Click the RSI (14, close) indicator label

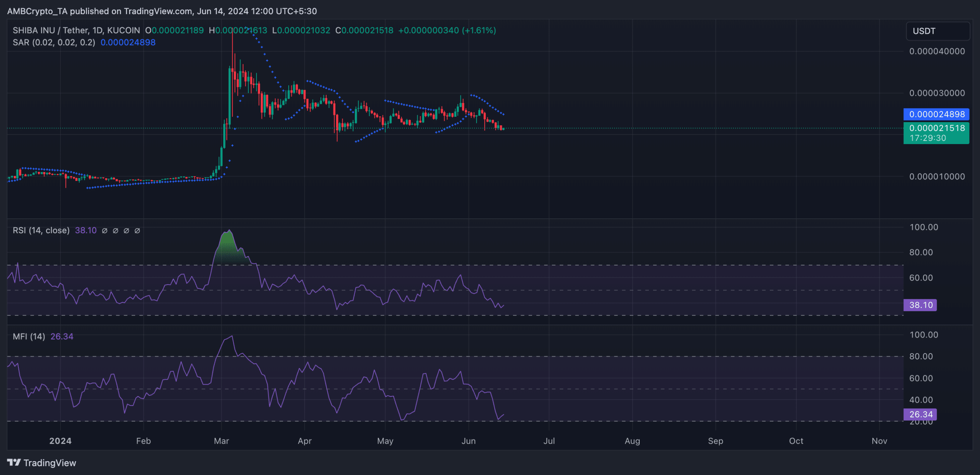coord(41,230)
